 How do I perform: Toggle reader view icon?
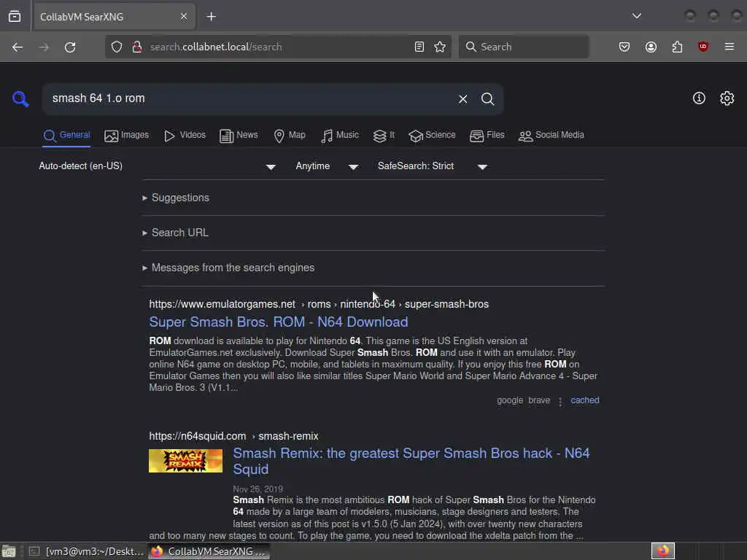419,47
